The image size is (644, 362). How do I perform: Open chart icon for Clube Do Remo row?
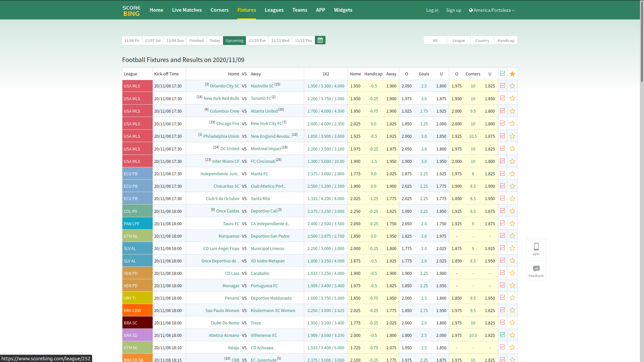502,322
